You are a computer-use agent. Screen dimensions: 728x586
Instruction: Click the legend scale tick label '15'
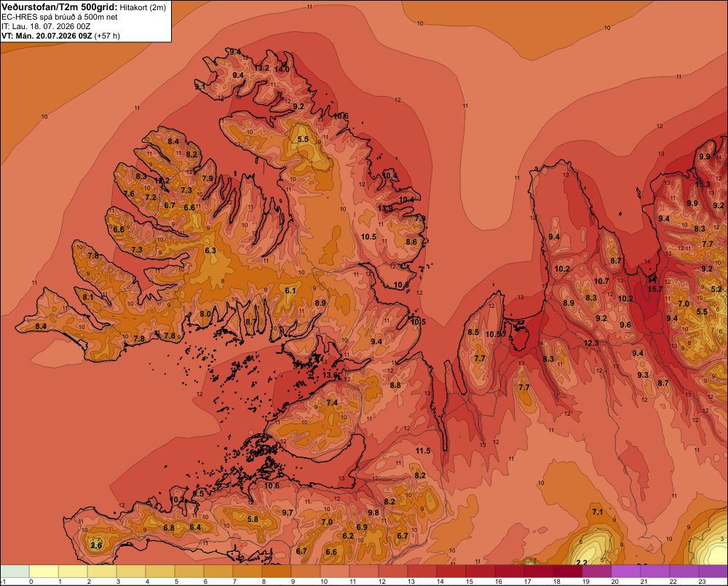coord(469,582)
